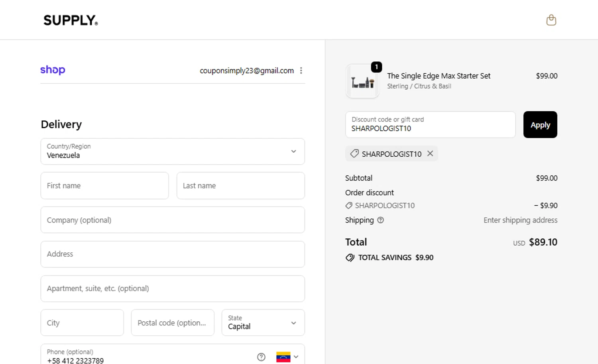Open the Country/Region dropdown

[x=173, y=152]
